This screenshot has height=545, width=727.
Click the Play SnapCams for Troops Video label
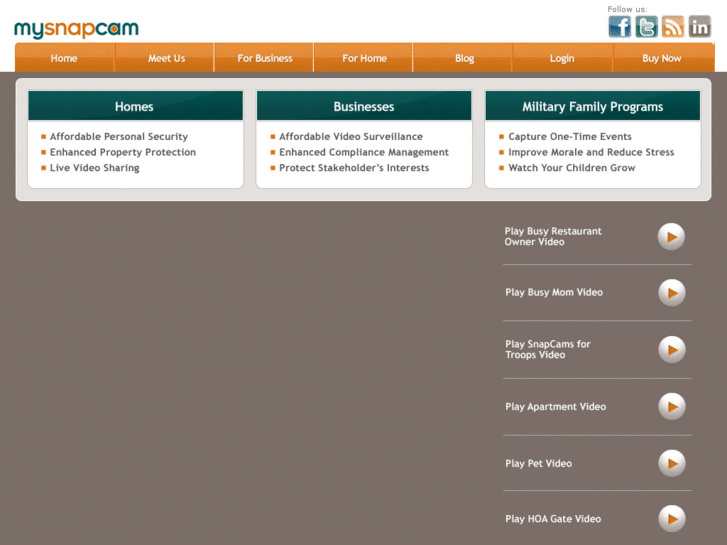548,350
